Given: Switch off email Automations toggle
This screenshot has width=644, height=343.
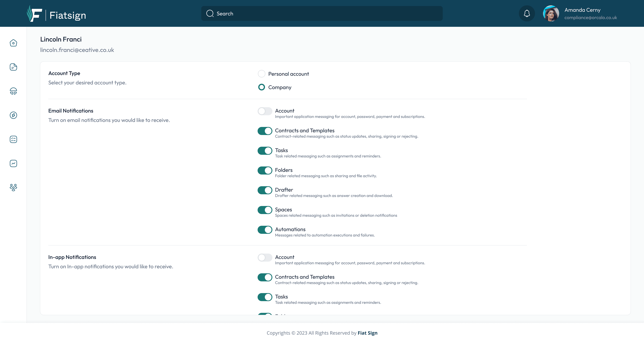Looking at the screenshot, I should [265, 230].
